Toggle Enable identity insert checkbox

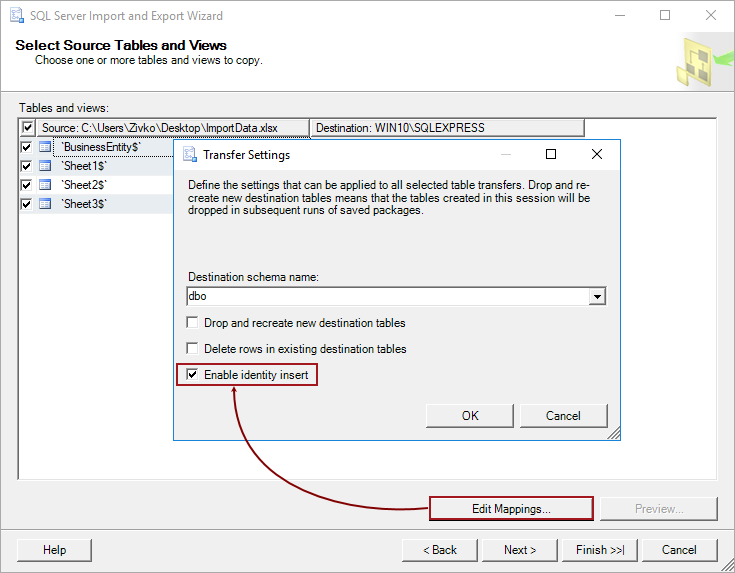point(192,375)
